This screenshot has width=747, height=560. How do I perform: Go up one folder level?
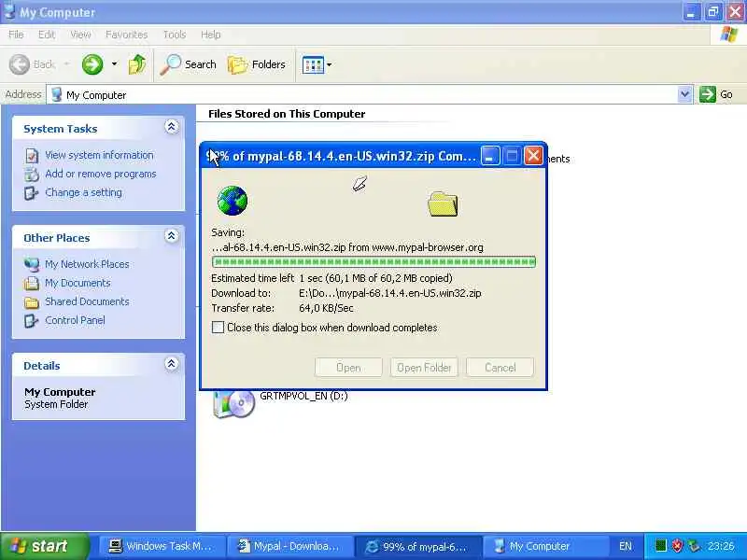click(137, 64)
